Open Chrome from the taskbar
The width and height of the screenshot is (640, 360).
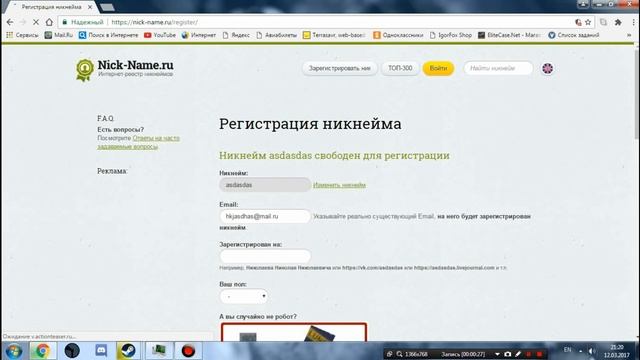pyautogui.click(x=42, y=351)
